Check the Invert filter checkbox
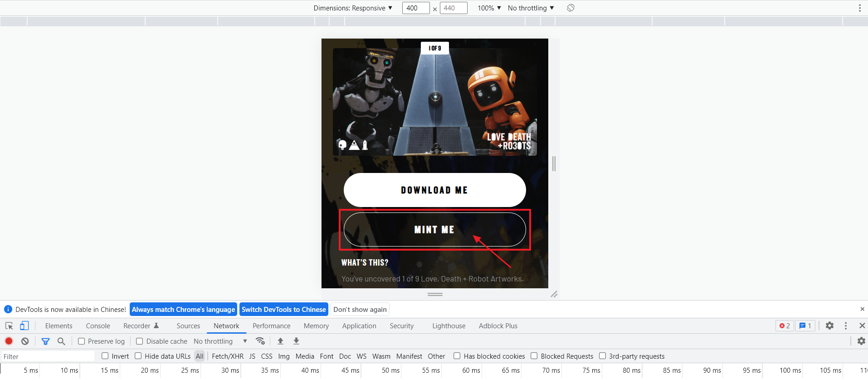The image size is (868, 380). (105, 356)
